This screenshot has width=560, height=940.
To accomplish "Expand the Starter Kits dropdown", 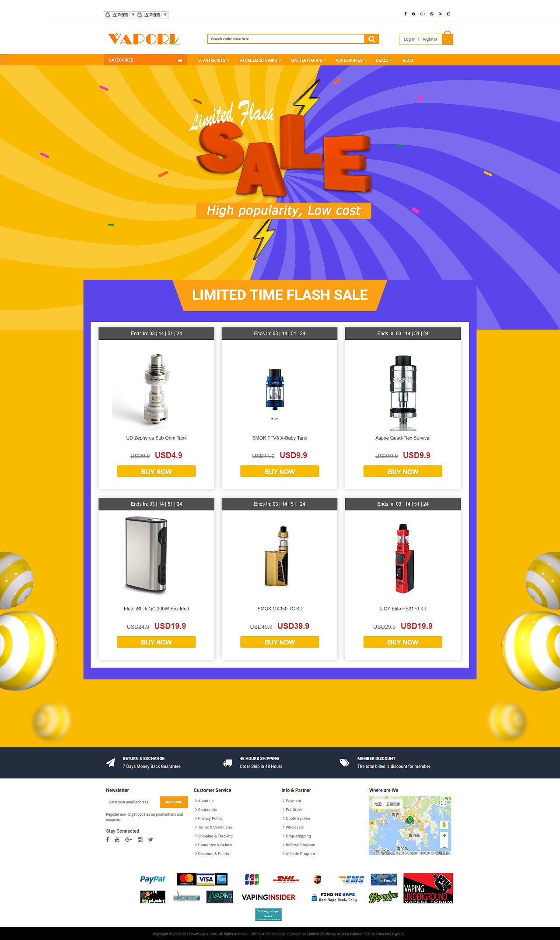I will pyautogui.click(x=213, y=60).
